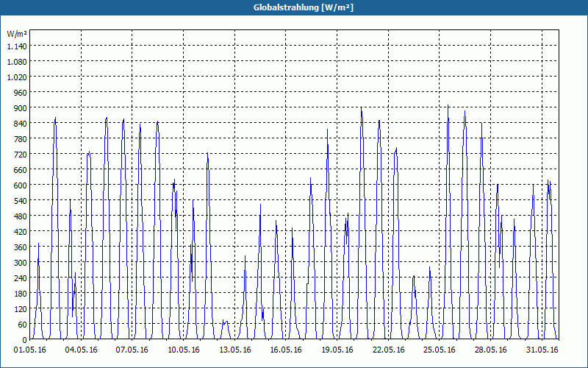The width and height of the screenshot is (588, 368).
Task: Select the 1.020 value on the y-axis
Action: point(17,77)
